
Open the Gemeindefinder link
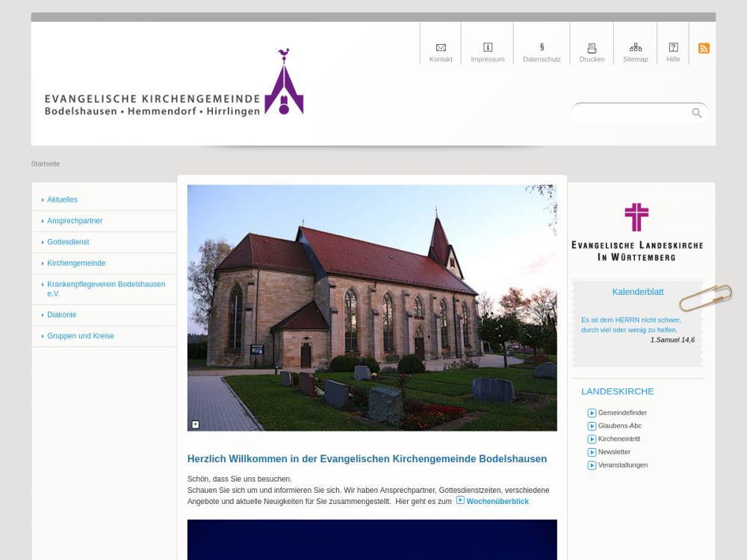pos(622,413)
